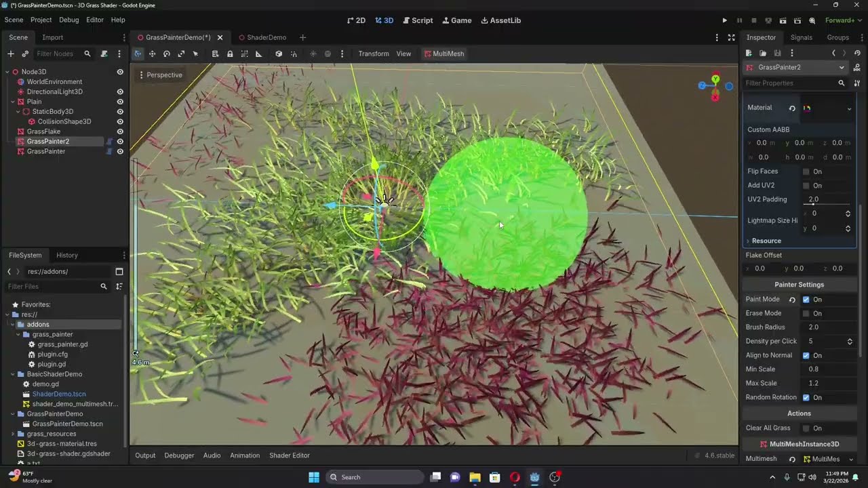Open the Inspector property tools icon
The height and width of the screenshot is (488, 868).
[857, 83]
